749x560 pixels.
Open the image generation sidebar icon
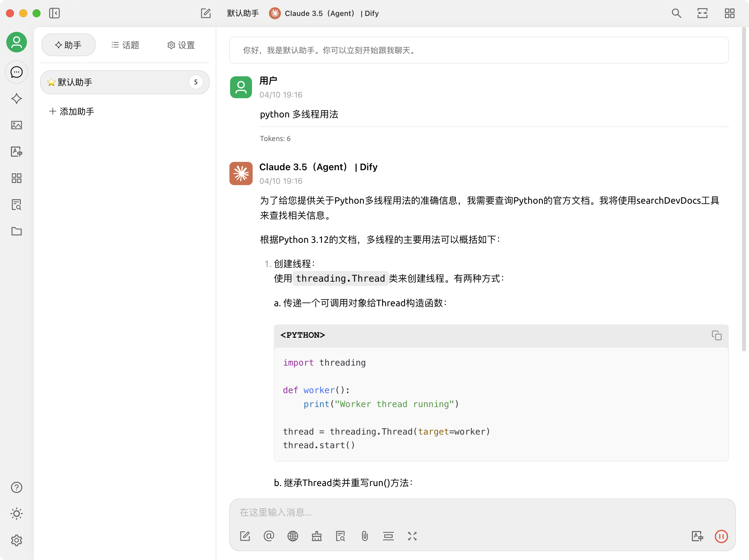coord(16,125)
